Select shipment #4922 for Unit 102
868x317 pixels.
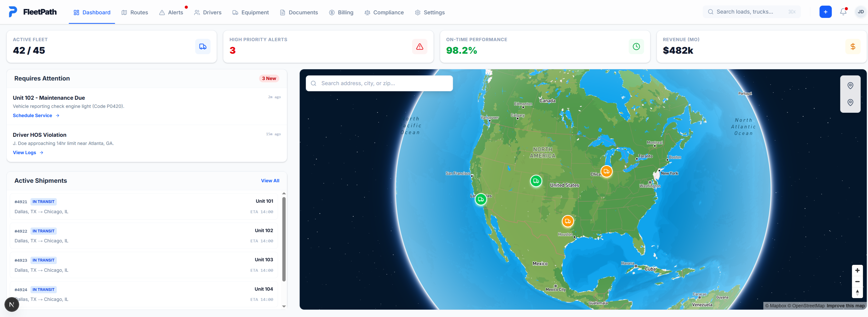[144, 236]
